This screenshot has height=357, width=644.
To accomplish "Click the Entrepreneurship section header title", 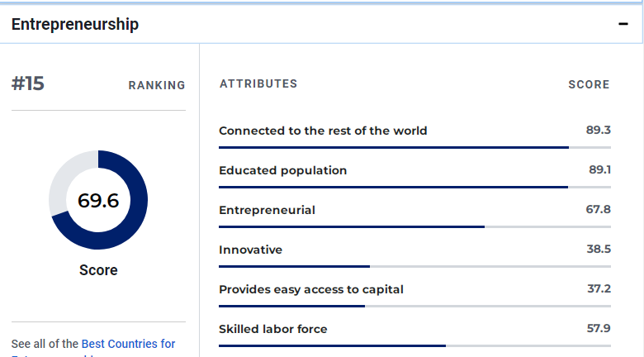I will pos(75,25).
